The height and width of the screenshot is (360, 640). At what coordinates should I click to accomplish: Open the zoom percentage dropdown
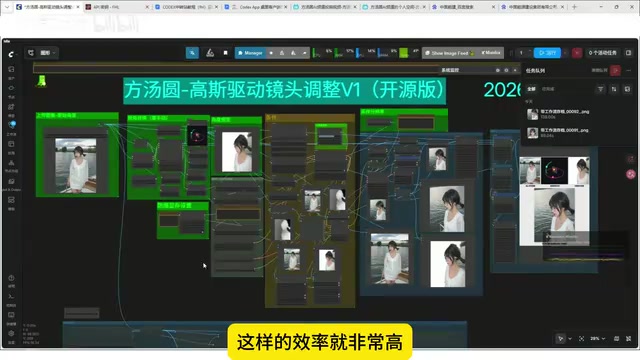(598, 339)
